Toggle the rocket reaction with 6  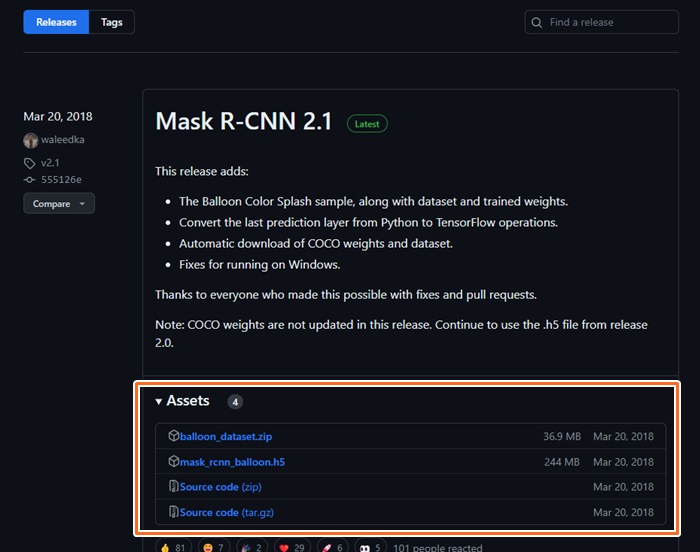[333, 547]
